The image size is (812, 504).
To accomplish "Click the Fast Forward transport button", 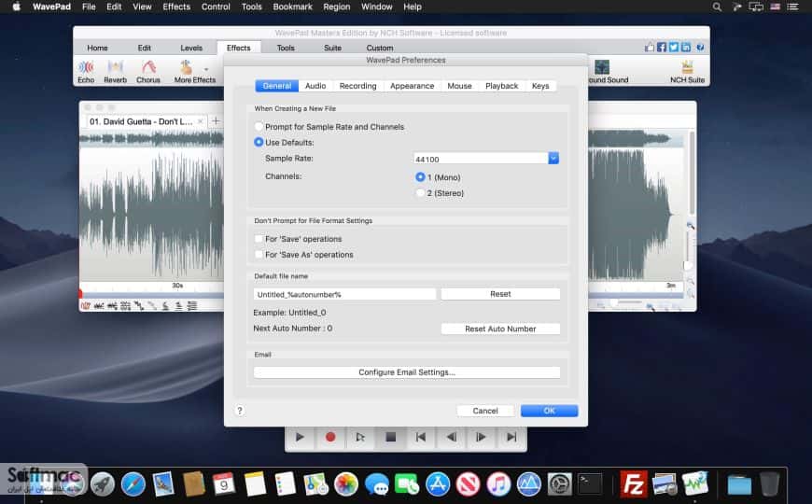I will [481, 437].
